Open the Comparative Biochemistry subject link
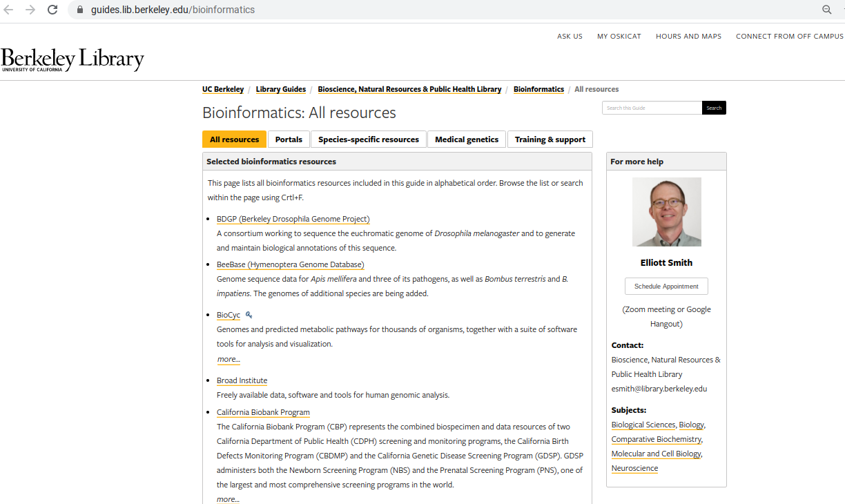Image resolution: width=845 pixels, height=504 pixels. coord(657,439)
